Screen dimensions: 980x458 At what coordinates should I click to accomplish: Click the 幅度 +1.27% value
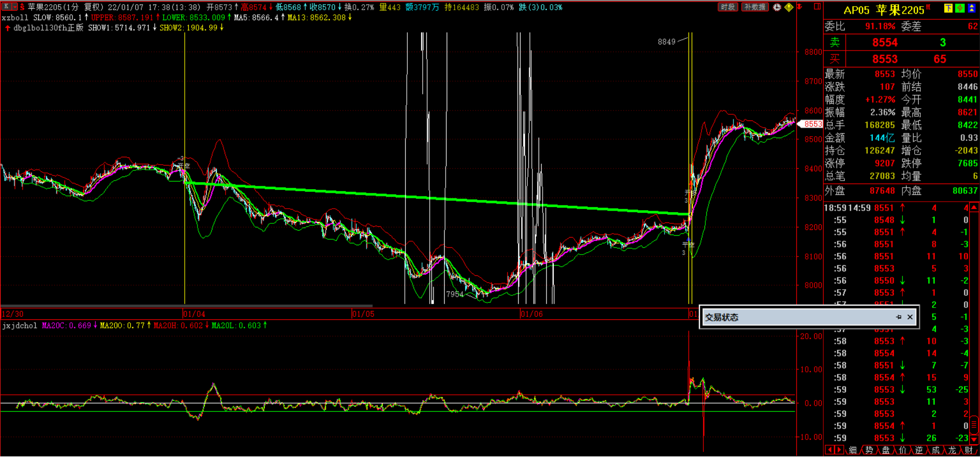[x=880, y=100]
